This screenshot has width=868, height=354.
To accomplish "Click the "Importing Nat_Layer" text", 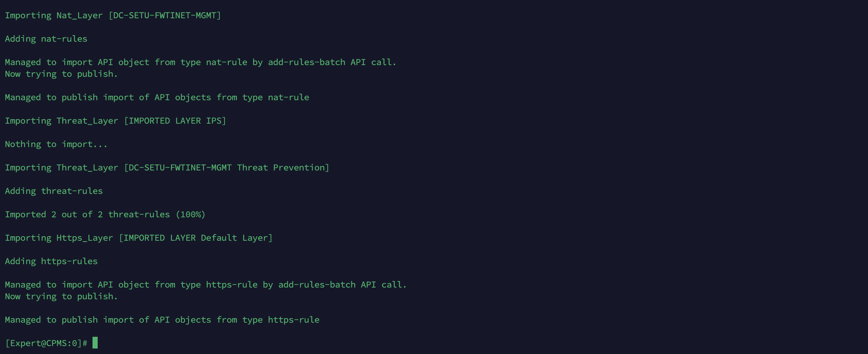I will pyautogui.click(x=54, y=15).
